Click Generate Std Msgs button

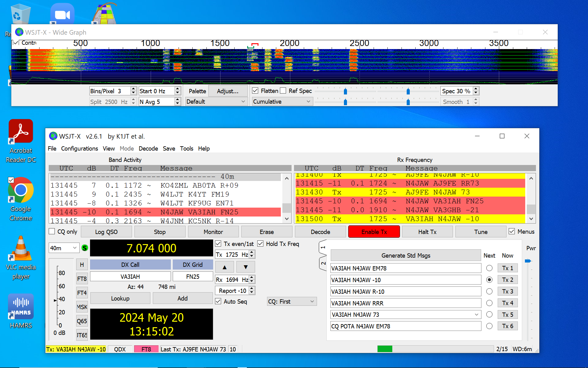click(406, 255)
